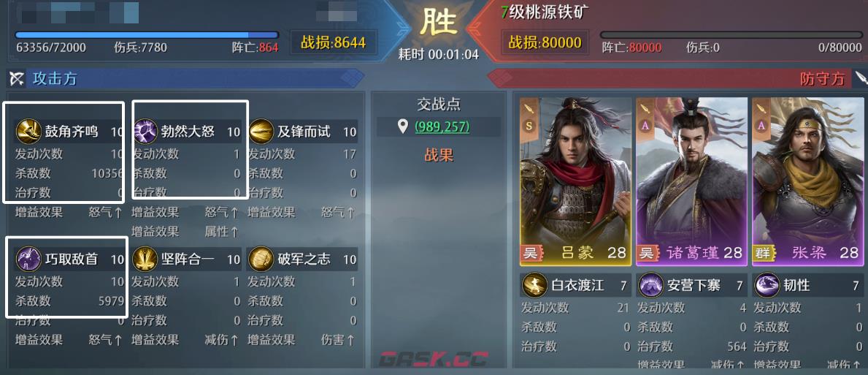Click the 鼓角齐鸣 skill icon
This screenshot has width=868, height=375.
28,132
